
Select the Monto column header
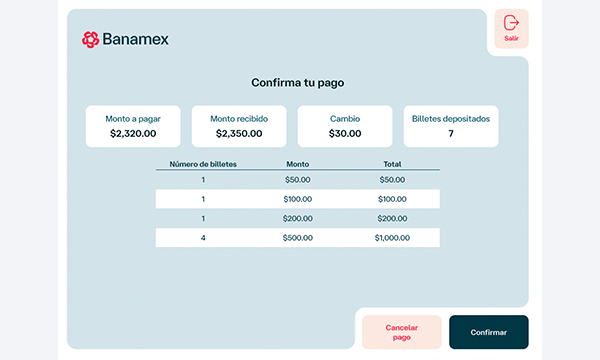[x=298, y=164]
